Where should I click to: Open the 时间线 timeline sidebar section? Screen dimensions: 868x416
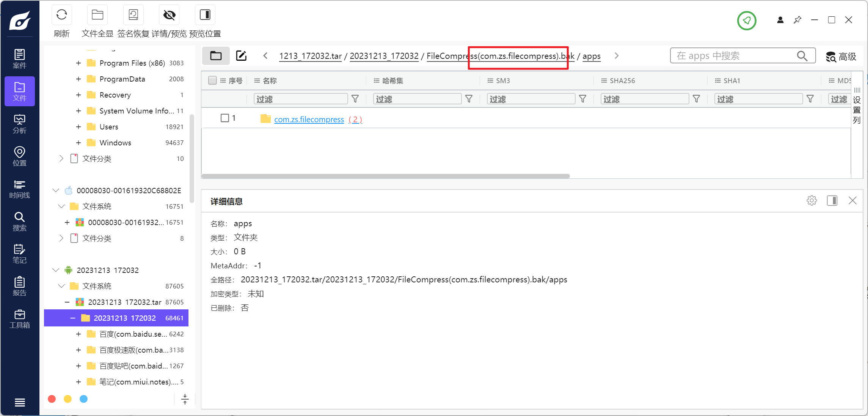click(x=20, y=189)
